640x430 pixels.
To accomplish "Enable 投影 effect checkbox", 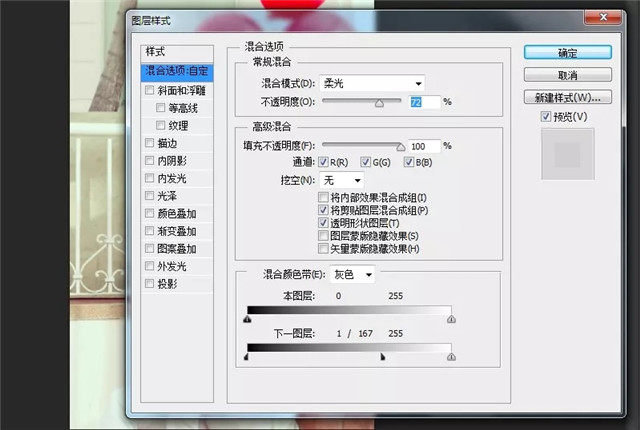I will (149, 284).
